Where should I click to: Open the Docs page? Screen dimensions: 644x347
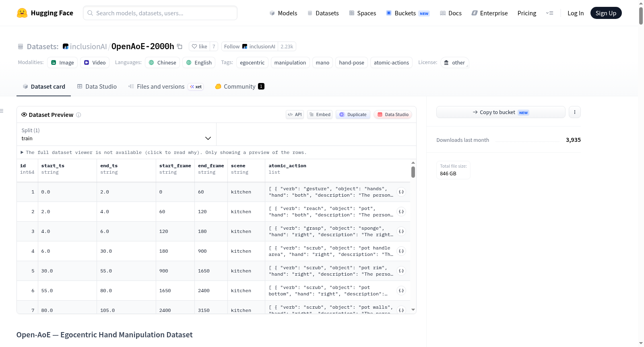point(451,13)
